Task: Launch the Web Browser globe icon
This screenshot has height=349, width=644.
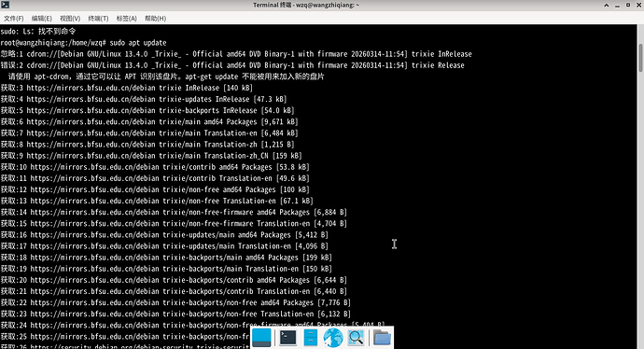Action: click(333, 338)
